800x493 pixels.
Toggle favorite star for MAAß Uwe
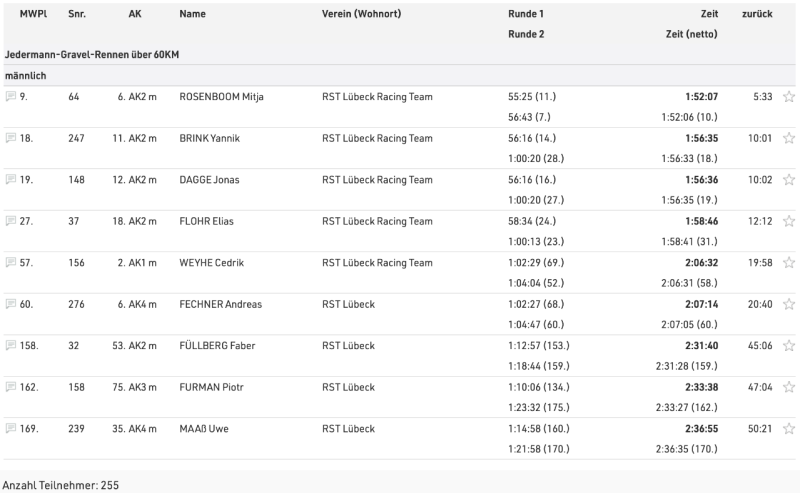(x=788, y=429)
